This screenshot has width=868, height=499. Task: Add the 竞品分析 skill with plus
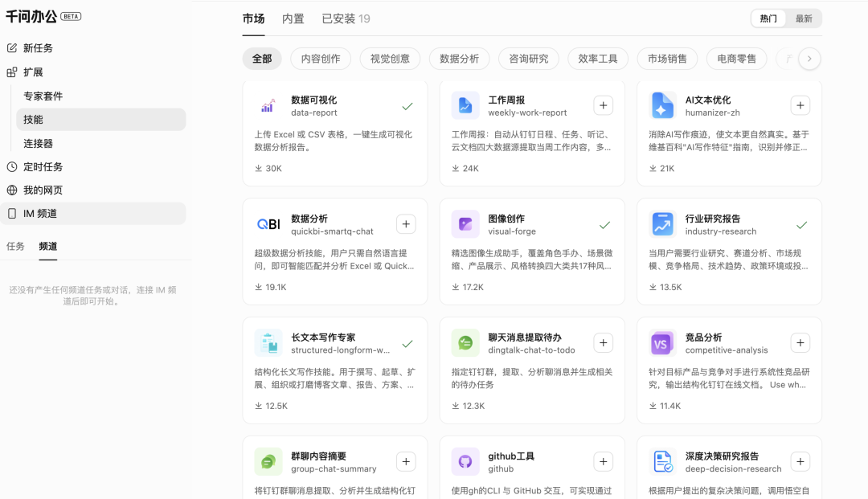(x=800, y=343)
